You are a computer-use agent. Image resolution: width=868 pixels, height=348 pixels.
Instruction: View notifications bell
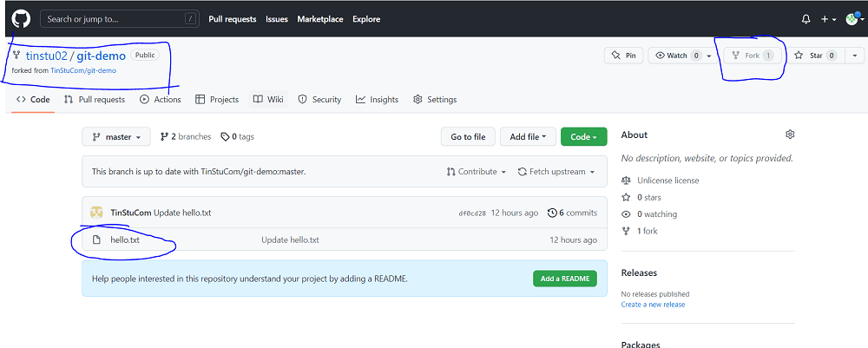tap(806, 19)
